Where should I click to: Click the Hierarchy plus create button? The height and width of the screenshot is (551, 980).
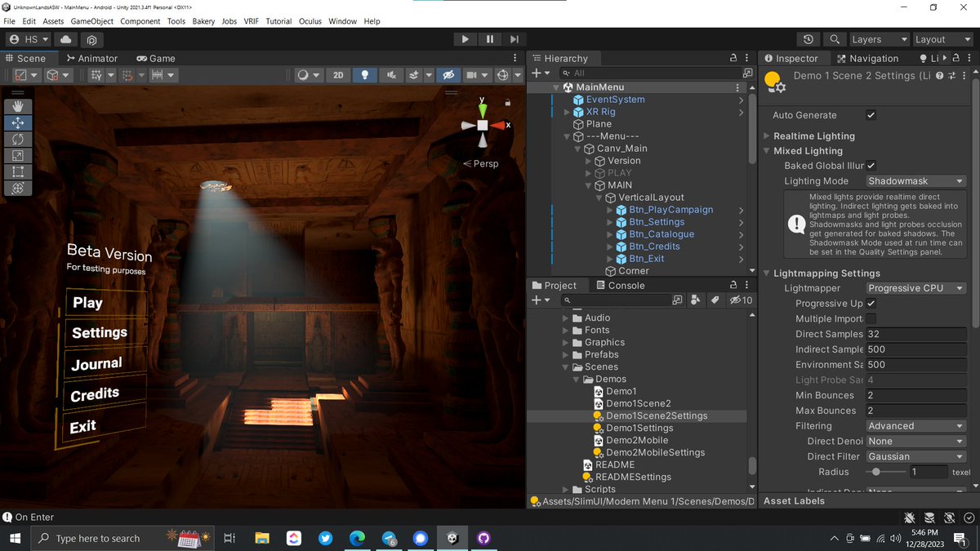541,73
